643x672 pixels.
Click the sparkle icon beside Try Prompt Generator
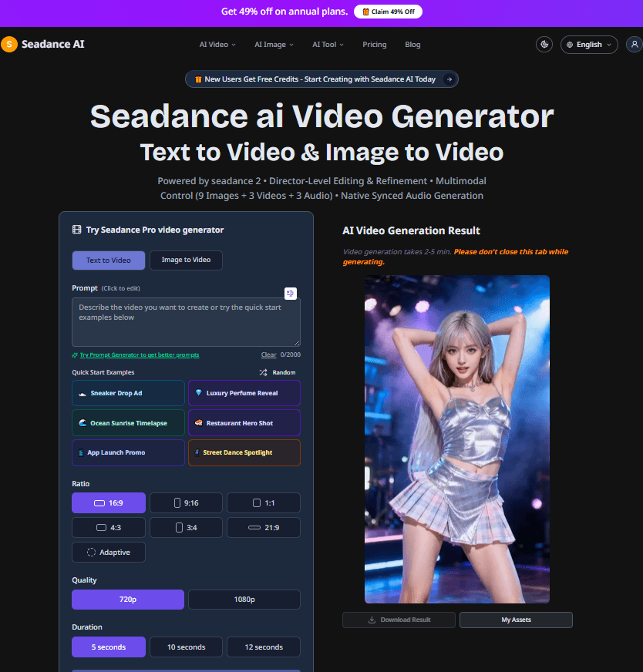point(75,354)
